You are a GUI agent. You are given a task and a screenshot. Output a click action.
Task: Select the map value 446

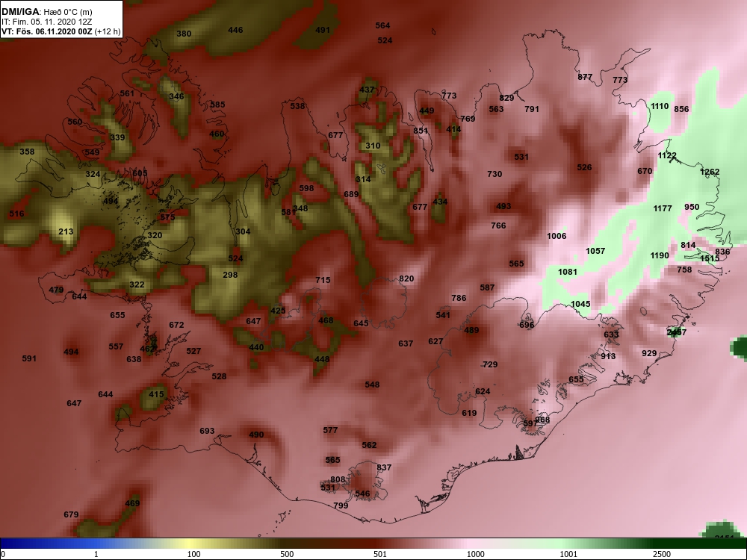click(235, 30)
